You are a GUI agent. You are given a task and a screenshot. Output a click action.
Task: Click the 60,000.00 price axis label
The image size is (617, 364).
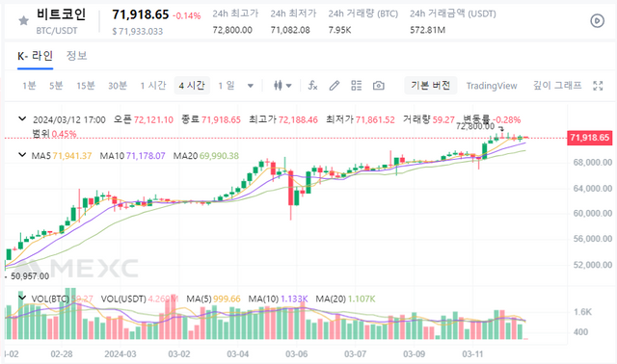(x=593, y=214)
